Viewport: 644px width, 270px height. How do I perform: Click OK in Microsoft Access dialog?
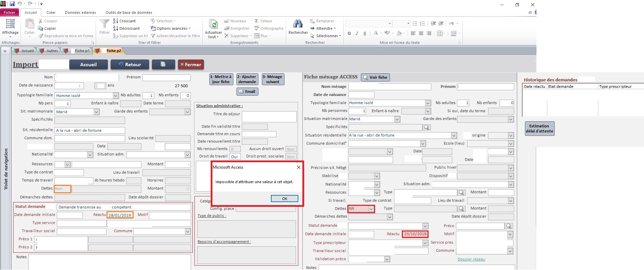[284, 199]
